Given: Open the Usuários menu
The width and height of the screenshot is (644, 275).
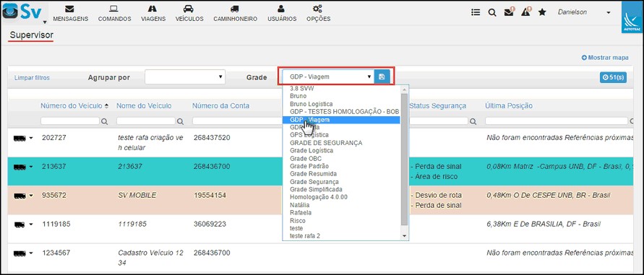Looking at the screenshot, I should click(x=282, y=14).
